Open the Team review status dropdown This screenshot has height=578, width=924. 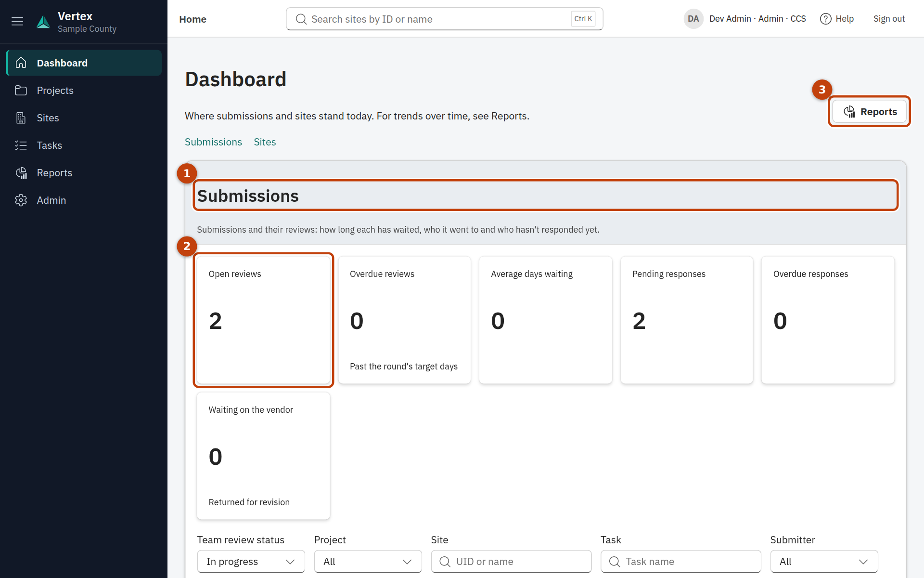(x=251, y=562)
